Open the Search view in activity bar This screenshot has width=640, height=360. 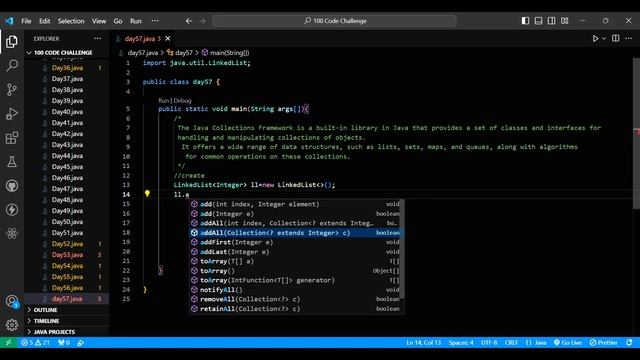(x=12, y=65)
